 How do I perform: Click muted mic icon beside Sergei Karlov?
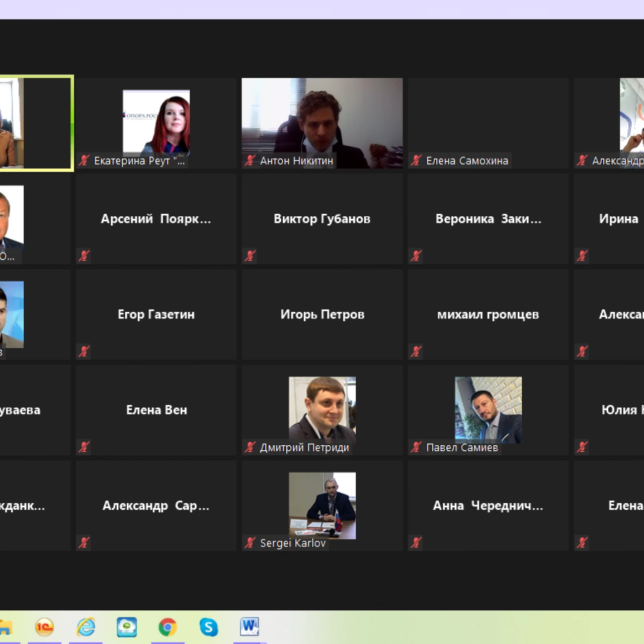point(250,542)
